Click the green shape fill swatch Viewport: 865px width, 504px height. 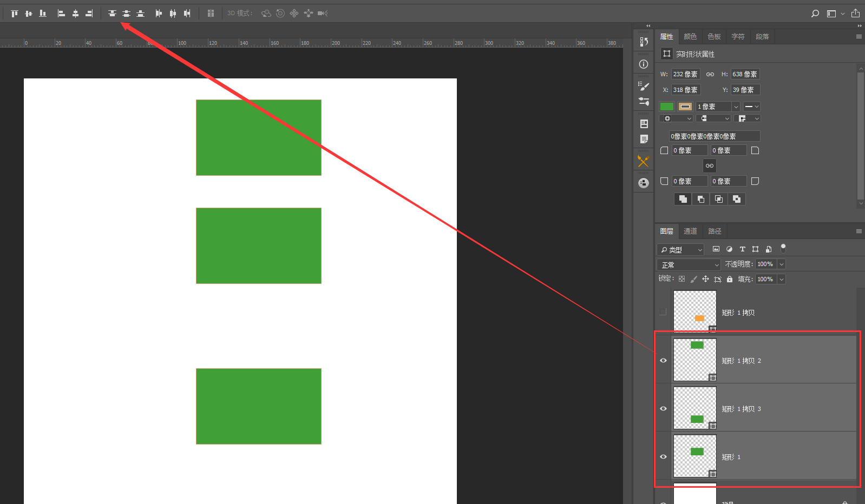pyautogui.click(x=667, y=107)
